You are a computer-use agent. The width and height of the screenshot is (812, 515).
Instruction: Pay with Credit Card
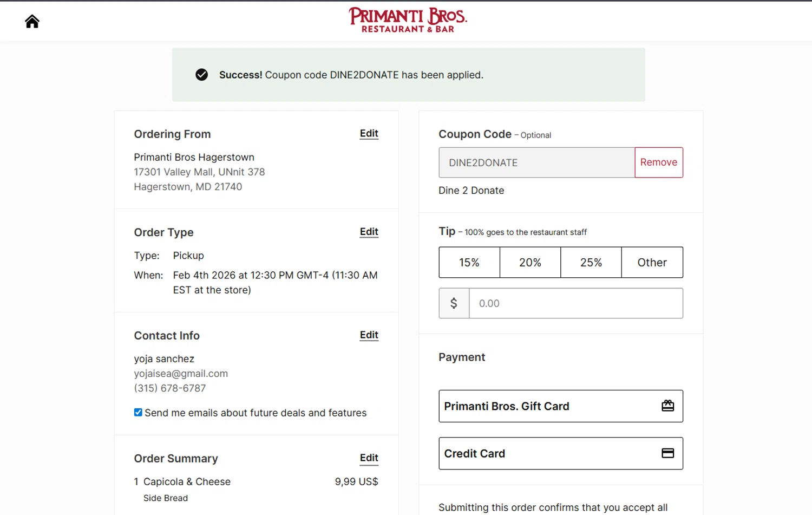(561, 453)
